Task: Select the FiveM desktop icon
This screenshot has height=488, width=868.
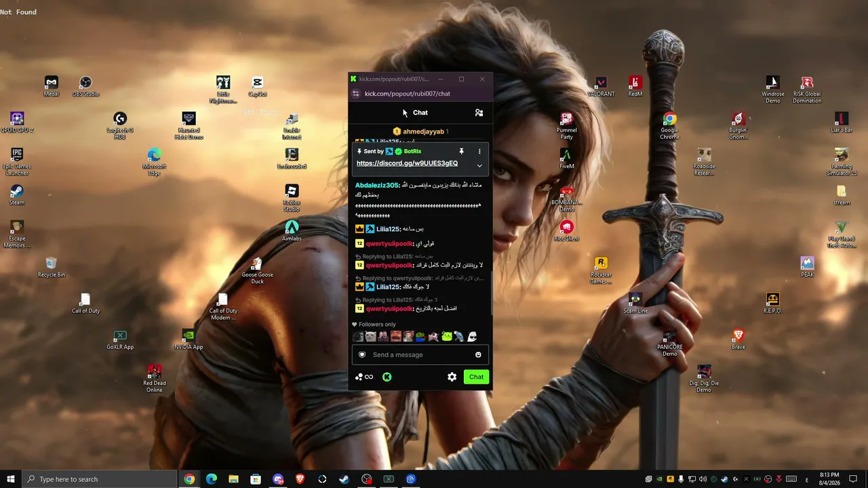Action: [x=566, y=159]
